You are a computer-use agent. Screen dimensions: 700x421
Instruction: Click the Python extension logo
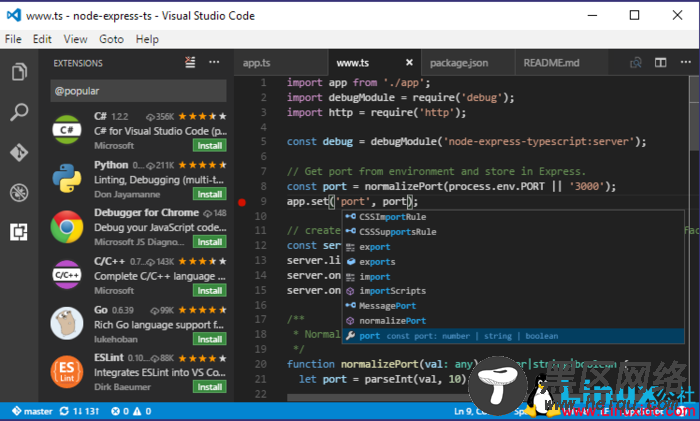tap(67, 178)
